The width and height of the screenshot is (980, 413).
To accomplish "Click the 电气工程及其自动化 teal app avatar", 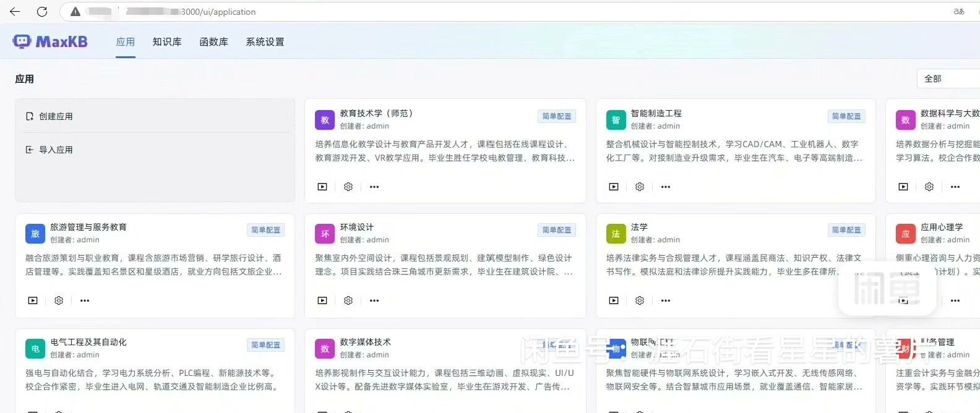I will click(x=35, y=349).
